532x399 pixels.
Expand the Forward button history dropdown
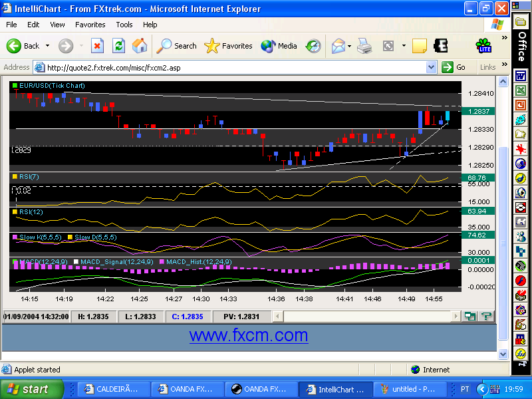point(81,46)
